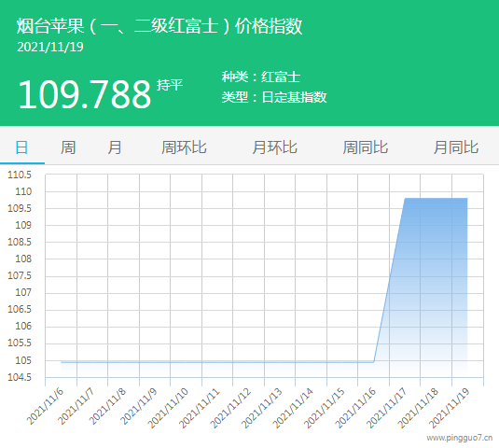Click the 持平 status label
Image resolution: width=499 pixels, height=448 pixels.
(170, 85)
